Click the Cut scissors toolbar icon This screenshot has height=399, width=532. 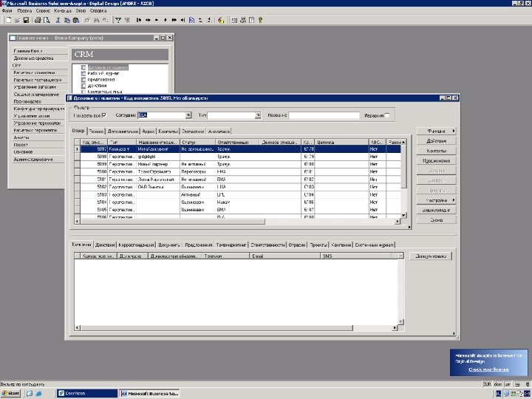pos(58,20)
